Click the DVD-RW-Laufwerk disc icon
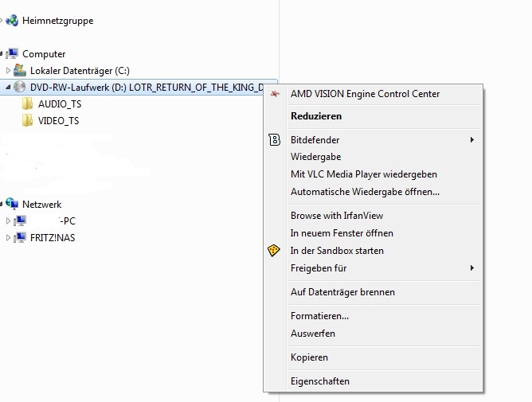Screen dimensions: 532x402 (x=19, y=87)
